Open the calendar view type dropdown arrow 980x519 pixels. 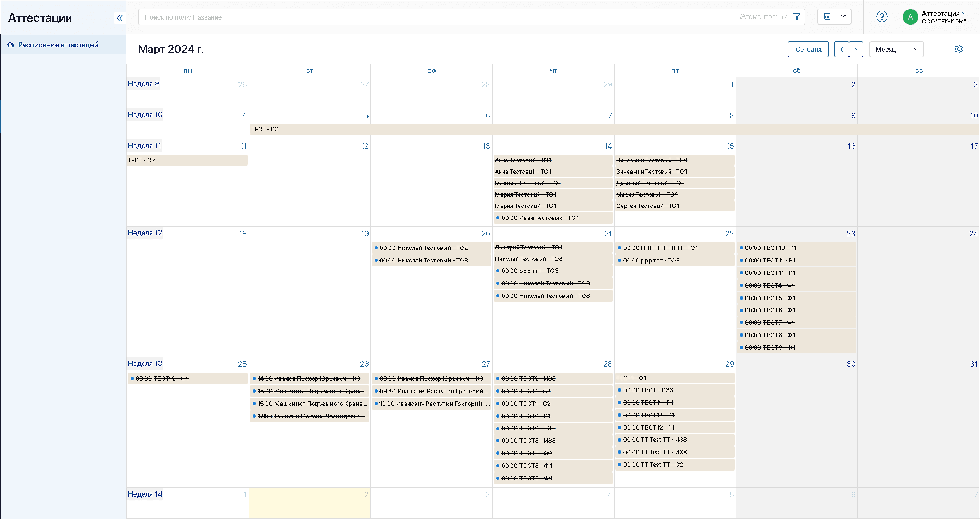pos(843,17)
